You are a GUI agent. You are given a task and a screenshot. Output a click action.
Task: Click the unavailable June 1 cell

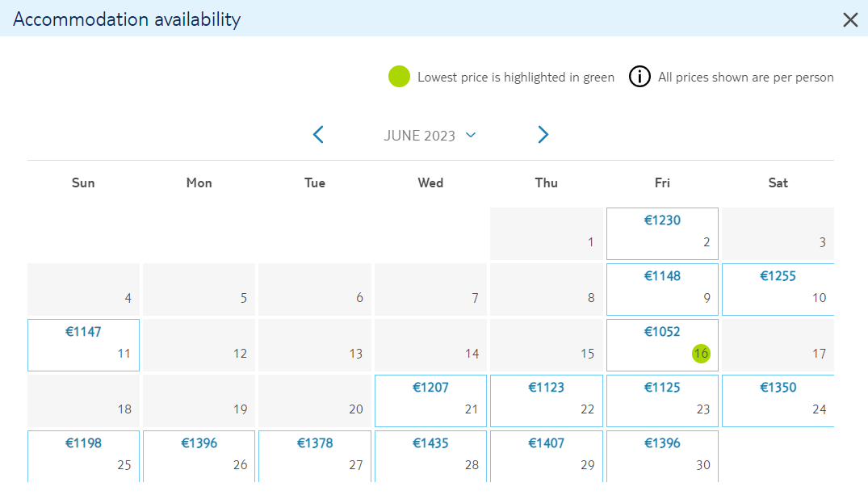547,233
